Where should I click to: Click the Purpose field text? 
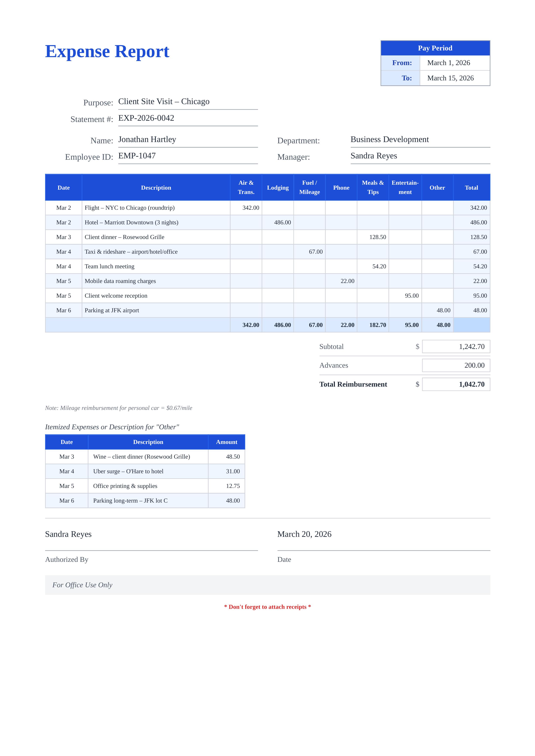[x=164, y=102]
